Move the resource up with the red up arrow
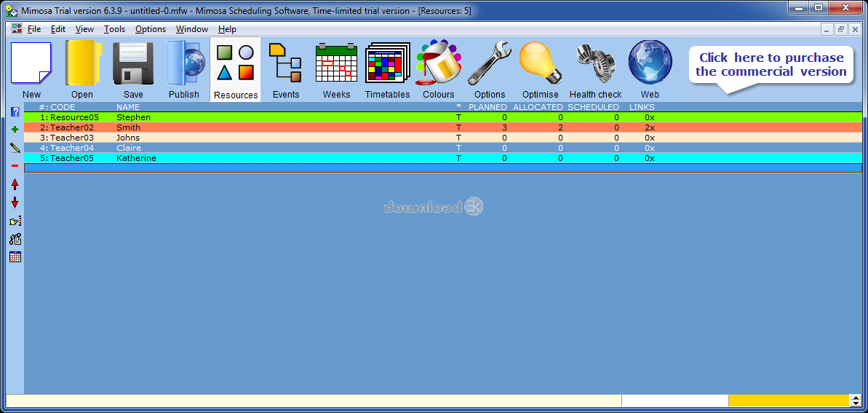Viewport: 868px width, 413px height. [15, 184]
